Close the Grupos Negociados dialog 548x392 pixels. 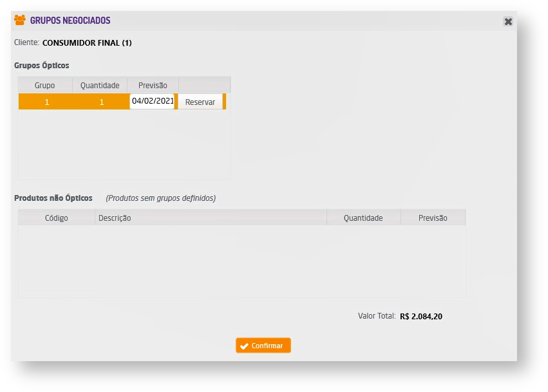click(x=508, y=21)
